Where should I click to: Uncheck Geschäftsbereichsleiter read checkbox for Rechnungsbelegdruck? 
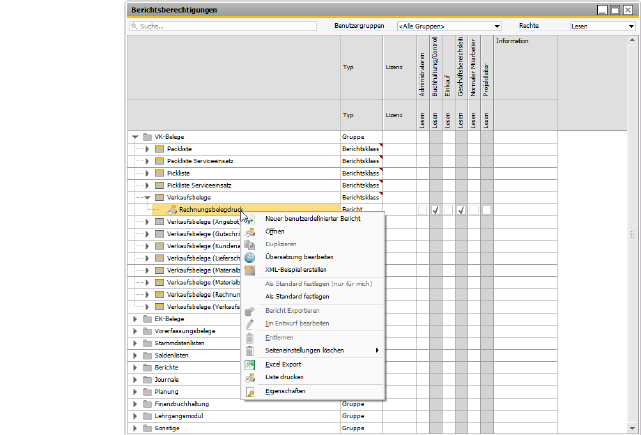461,210
